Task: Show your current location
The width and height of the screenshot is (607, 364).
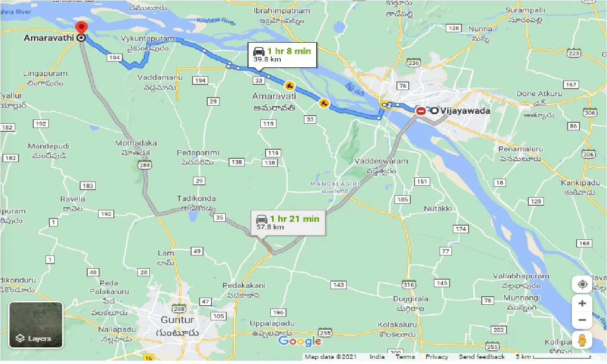Action: (x=582, y=284)
